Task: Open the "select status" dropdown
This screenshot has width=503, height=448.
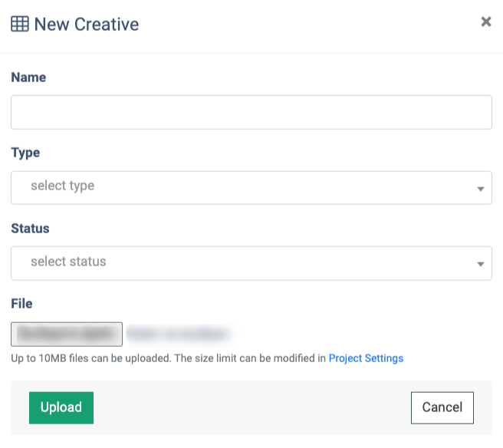Action: [245, 262]
